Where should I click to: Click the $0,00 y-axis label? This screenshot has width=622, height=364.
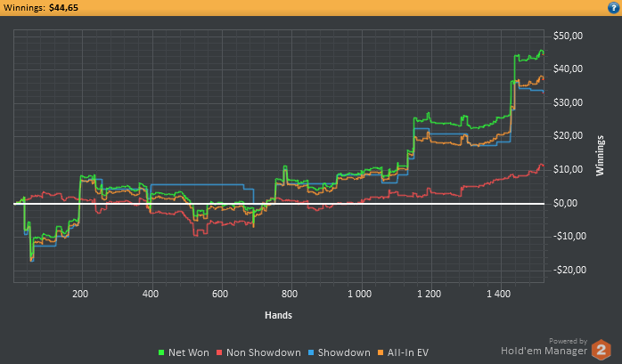[566, 203]
